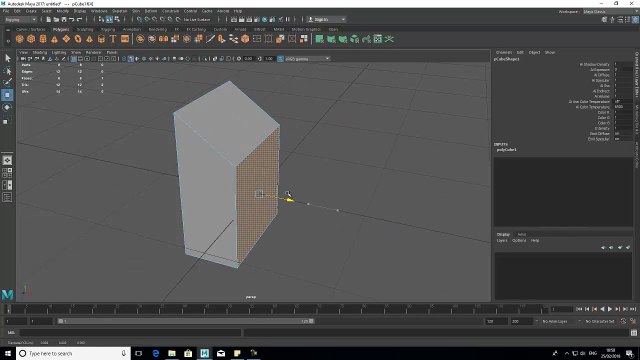Toggle the viewport grid display
Screen dimensions: 640x360
(74, 59)
